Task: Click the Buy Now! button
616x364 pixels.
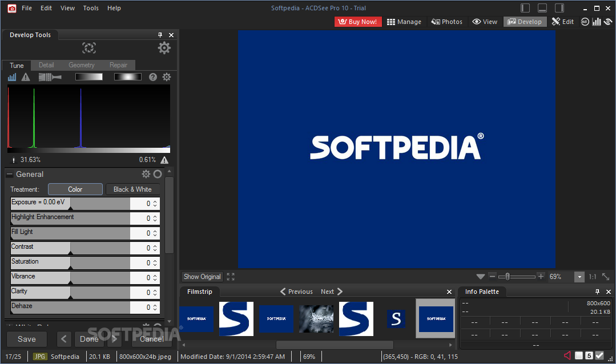Action: coord(358,22)
